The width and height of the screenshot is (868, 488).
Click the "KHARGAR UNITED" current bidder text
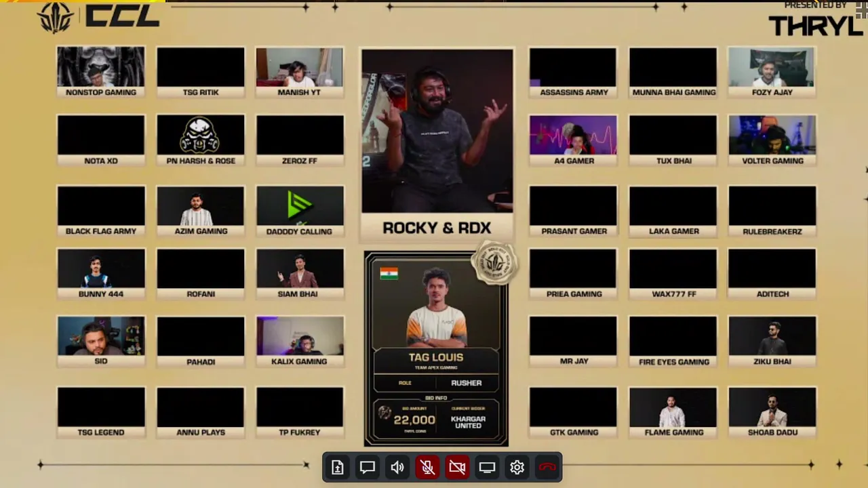click(468, 422)
